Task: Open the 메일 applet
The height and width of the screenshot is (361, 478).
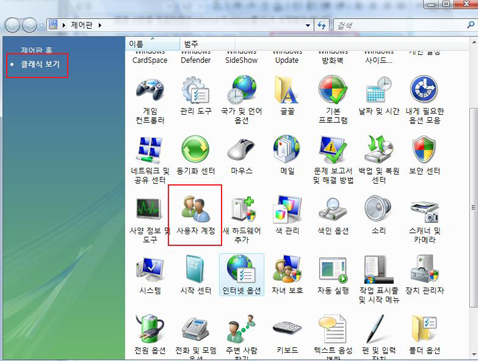Action: [287, 156]
